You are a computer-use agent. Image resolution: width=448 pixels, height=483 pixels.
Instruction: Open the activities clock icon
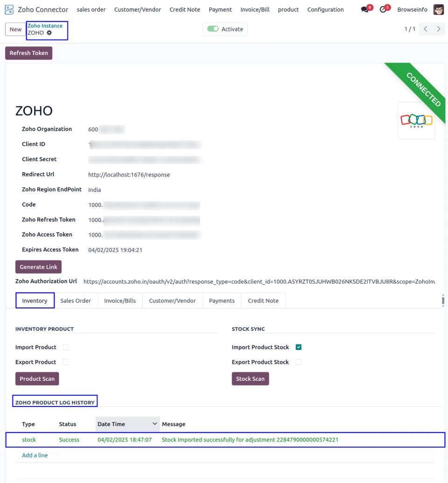(383, 9)
